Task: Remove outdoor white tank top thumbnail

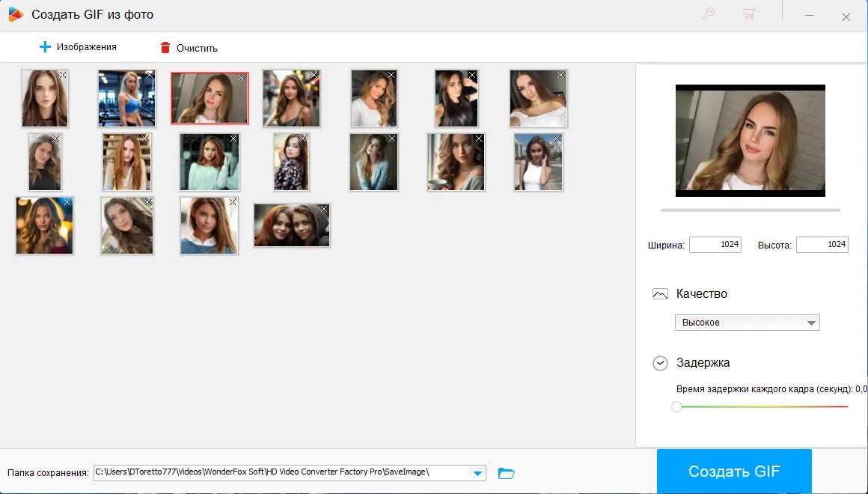Action: pos(557,138)
